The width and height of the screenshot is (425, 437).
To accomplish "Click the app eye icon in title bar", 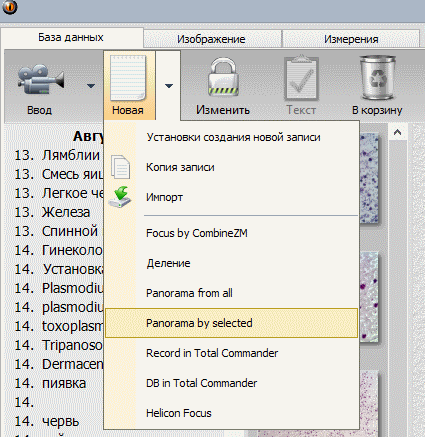I will tap(10, 7).
